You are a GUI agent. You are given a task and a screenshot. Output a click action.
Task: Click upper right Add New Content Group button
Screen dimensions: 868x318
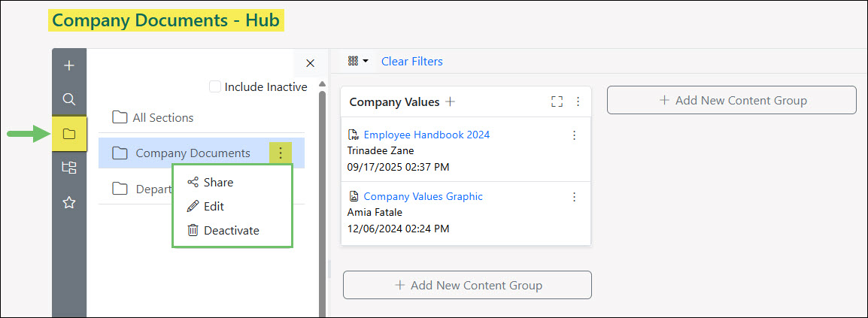(731, 100)
